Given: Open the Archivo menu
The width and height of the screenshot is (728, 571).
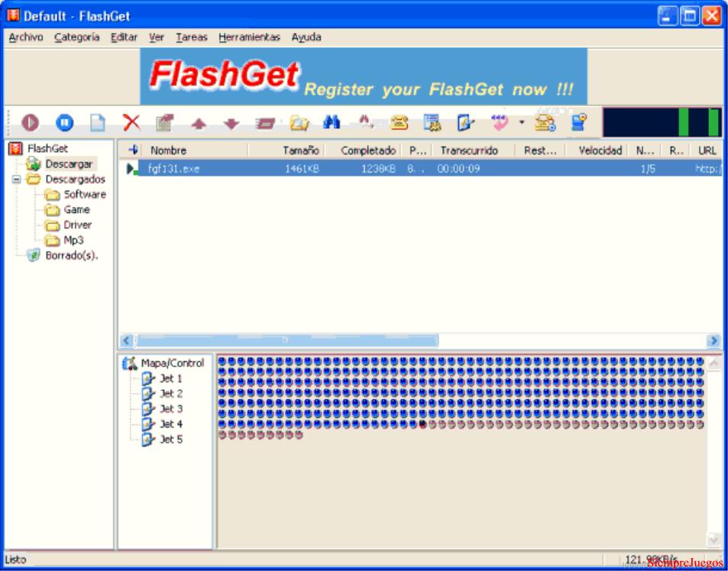Looking at the screenshot, I should (x=26, y=37).
